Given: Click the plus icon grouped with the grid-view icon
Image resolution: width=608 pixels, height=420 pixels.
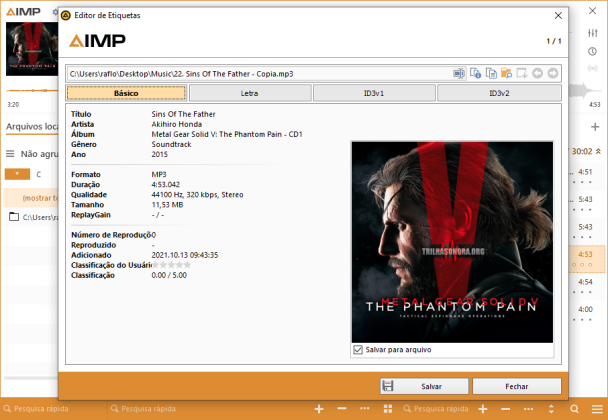Looking at the screenshot, I should coord(319,409).
